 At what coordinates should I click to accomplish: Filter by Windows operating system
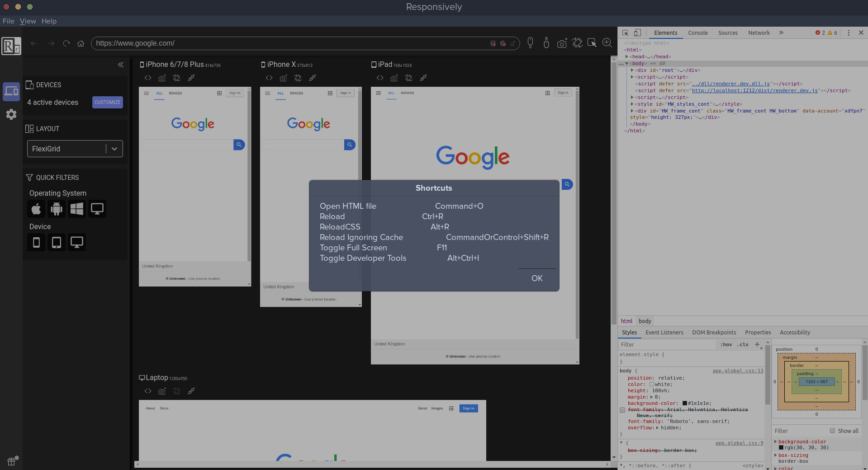click(77, 209)
